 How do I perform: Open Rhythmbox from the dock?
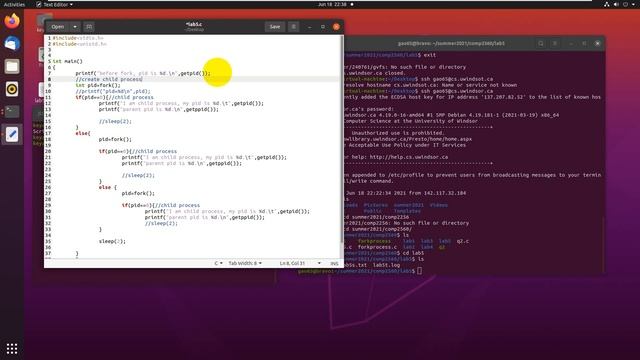point(12,89)
